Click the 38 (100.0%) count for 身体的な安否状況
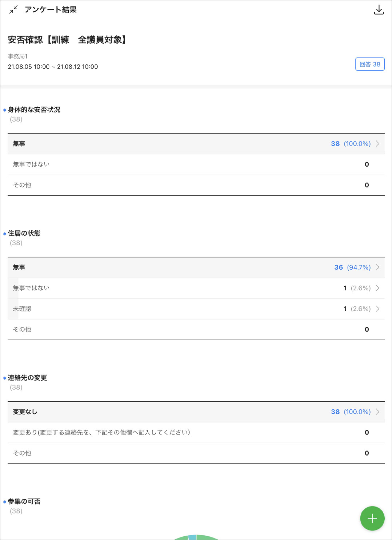The image size is (392, 540). (351, 144)
